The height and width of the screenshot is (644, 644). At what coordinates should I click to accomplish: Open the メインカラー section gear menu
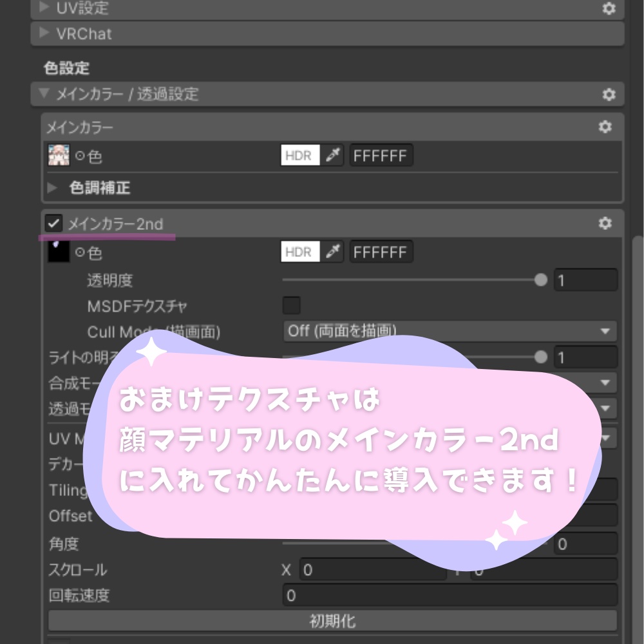tap(604, 127)
